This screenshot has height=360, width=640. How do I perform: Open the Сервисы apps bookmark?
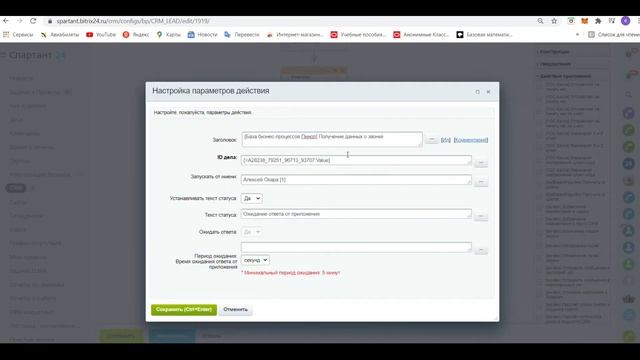point(18,35)
